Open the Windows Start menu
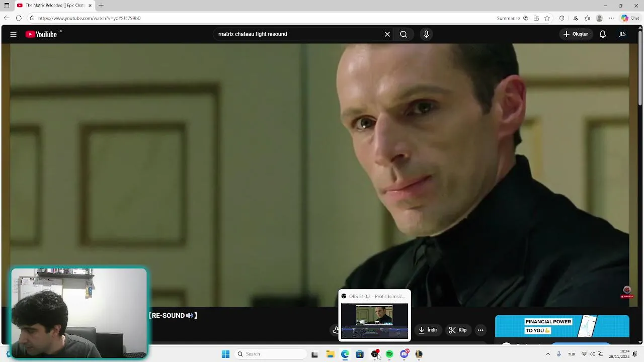This screenshot has height=362, width=644. pyautogui.click(x=225, y=354)
